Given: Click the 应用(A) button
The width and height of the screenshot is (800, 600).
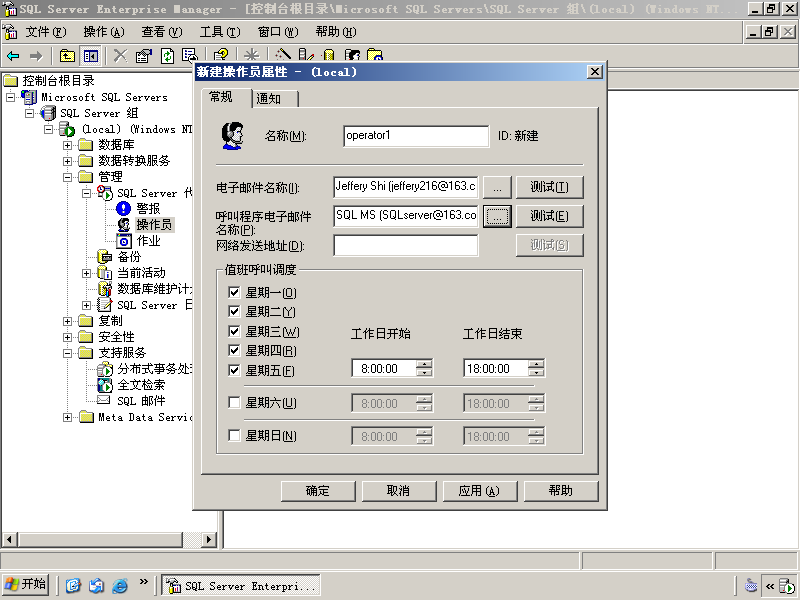Looking at the screenshot, I should tap(480, 491).
